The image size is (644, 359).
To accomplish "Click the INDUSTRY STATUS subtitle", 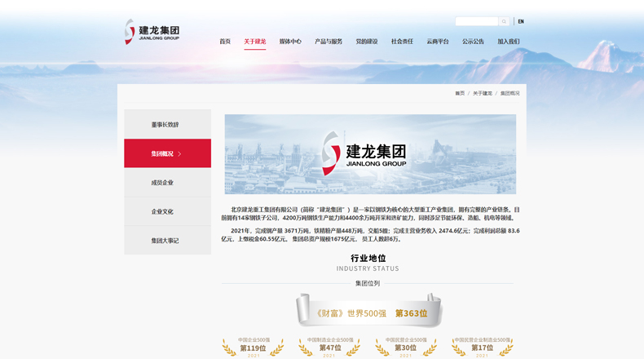I will (368, 268).
